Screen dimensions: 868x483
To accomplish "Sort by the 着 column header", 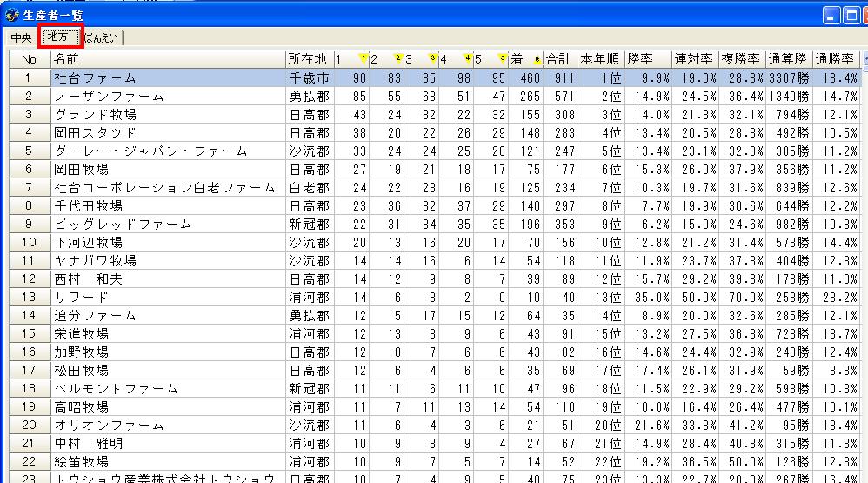I will [525, 59].
